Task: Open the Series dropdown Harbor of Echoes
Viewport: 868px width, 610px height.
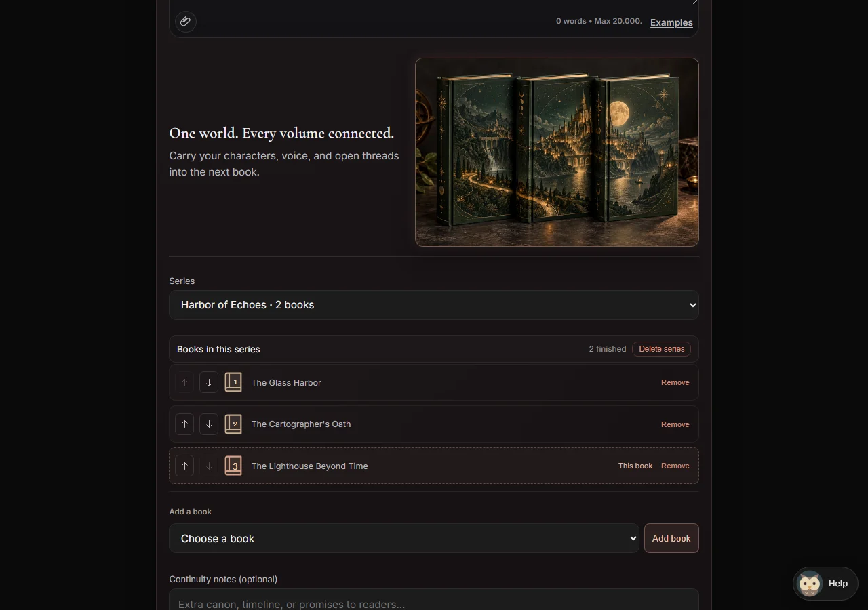Action: (x=434, y=305)
